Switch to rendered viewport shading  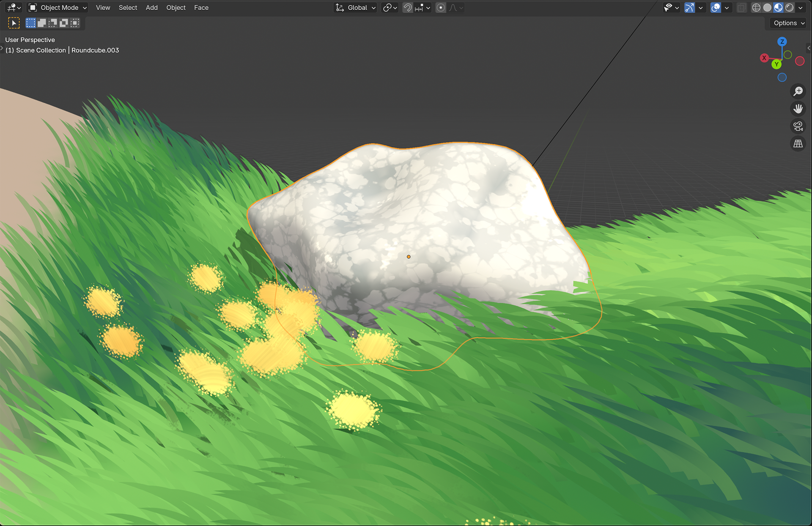coord(789,8)
